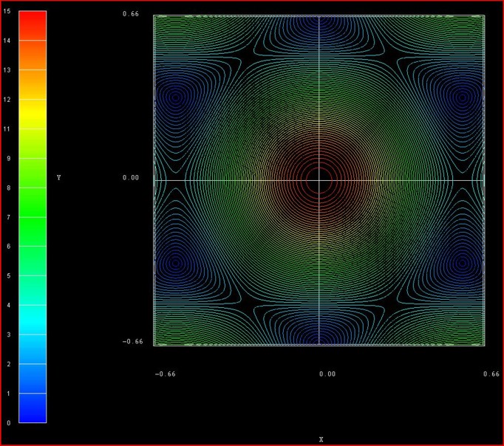Screen dimensions: 504x446
Task: Click the Y label beside the color bar
Action: (x=58, y=178)
